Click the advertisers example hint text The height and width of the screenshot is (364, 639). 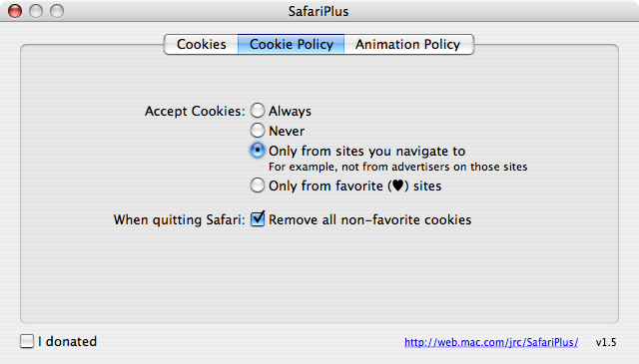(397, 167)
